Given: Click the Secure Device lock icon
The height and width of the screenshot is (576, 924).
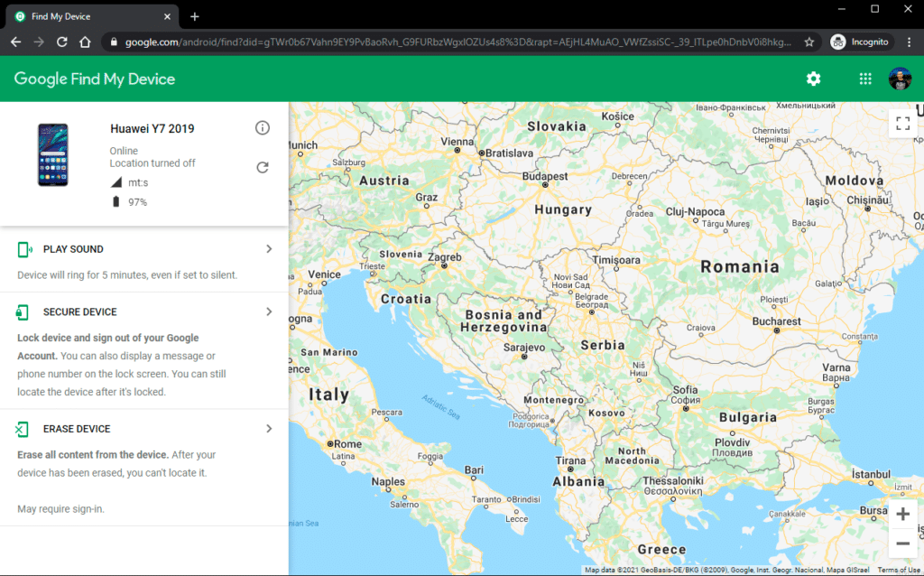Looking at the screenshot, I should point(23,311).
